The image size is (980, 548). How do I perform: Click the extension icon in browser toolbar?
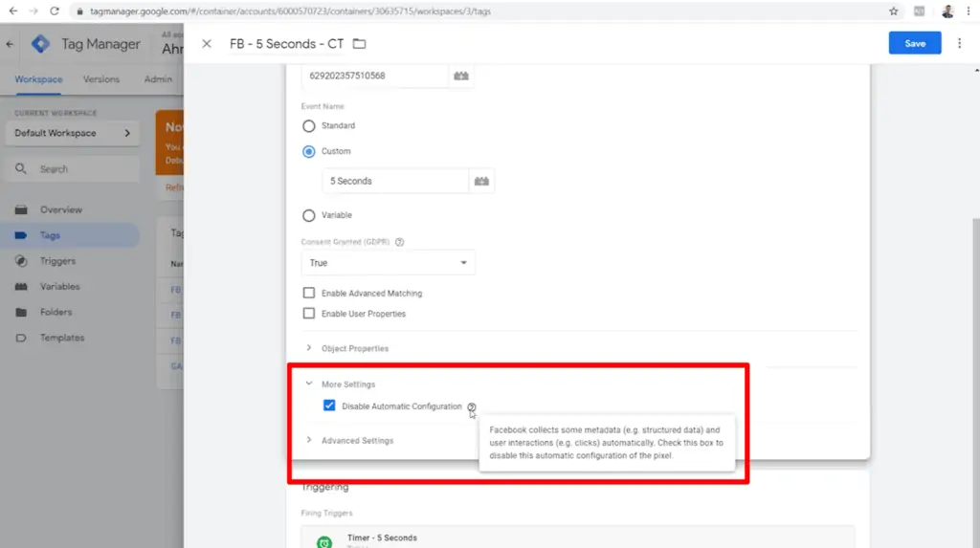point(920,11)
